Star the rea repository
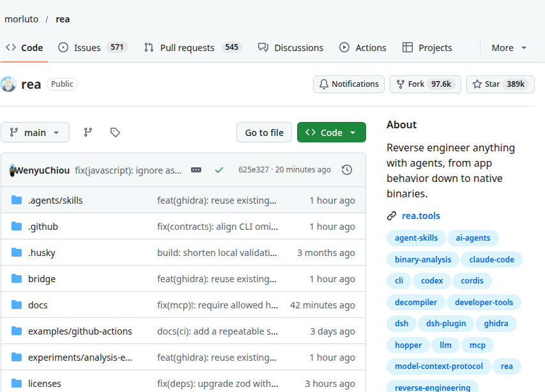 pyautogui.click(x=500, y=84)
